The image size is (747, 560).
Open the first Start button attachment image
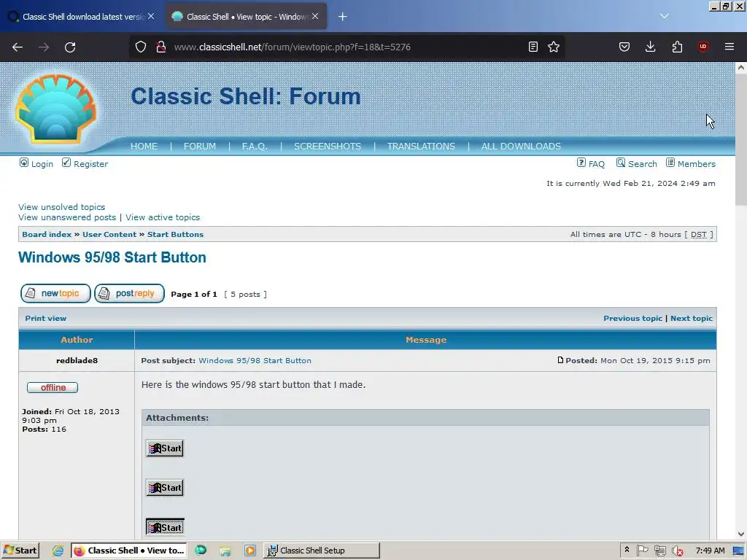[165, 448]
